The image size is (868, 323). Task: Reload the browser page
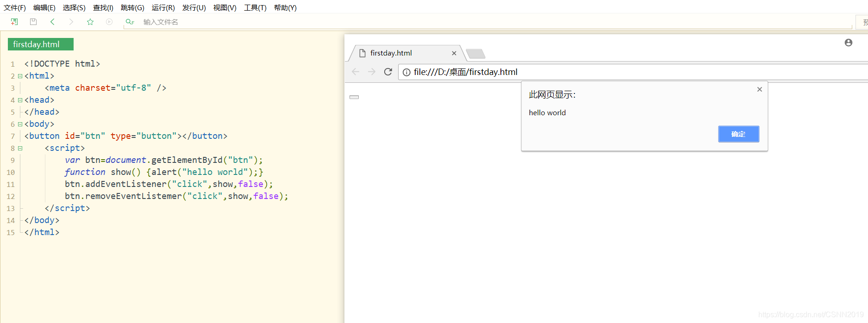point(388,72)
